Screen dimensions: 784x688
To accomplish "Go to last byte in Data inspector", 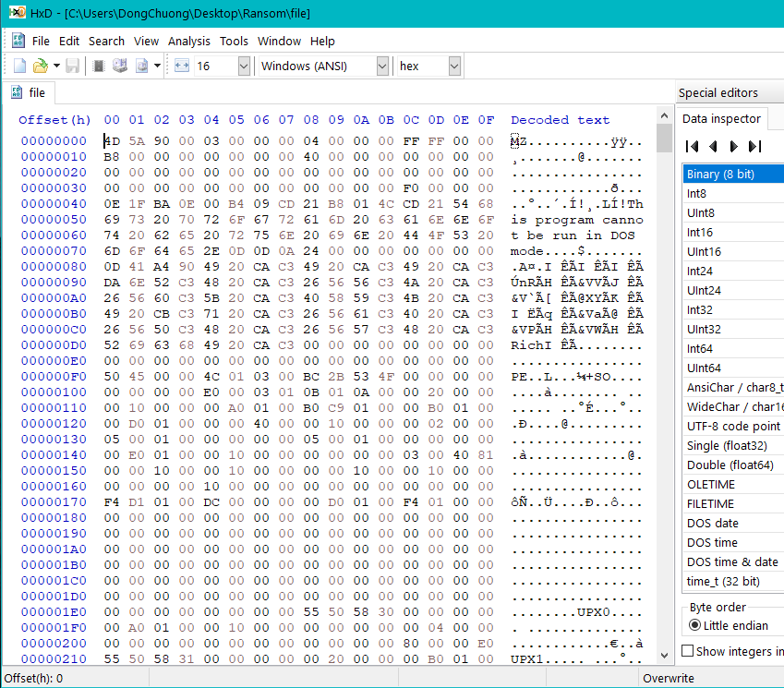I will [754, 146].
